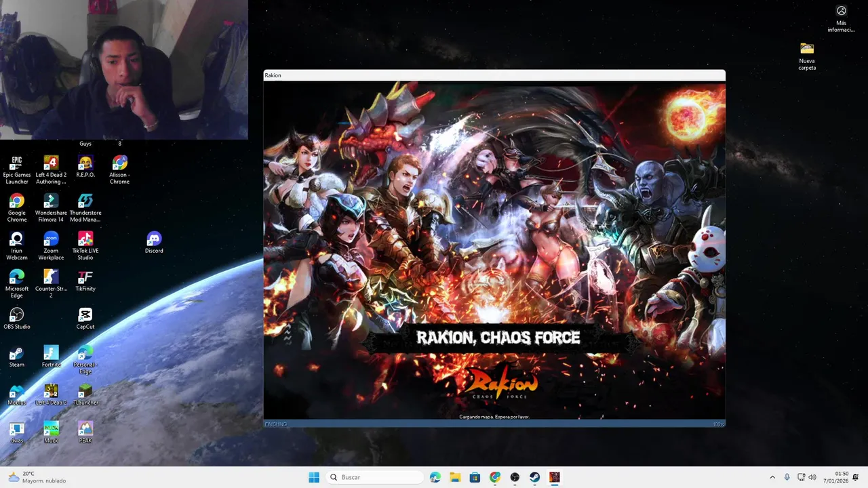Expand the hidden system tray icons
868x488 pixels.
point(772,477)
